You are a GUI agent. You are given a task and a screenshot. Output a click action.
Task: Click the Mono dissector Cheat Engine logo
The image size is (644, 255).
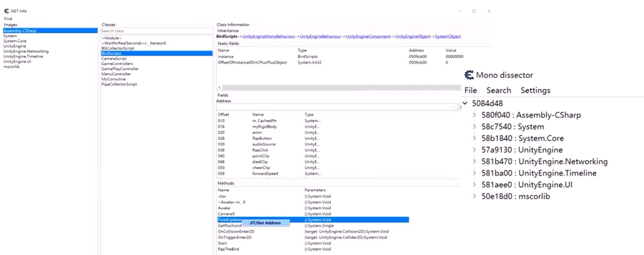[x=469, y=75]
